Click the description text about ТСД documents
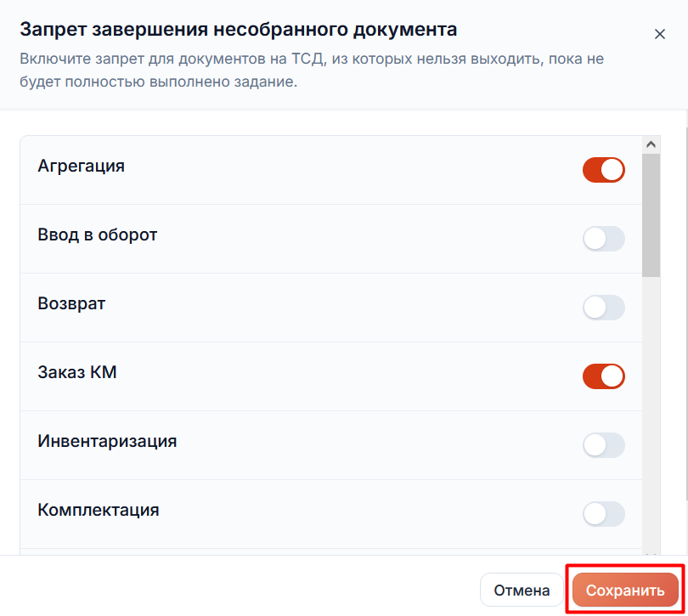Viewport: 688px width, 616px height. 312,71
